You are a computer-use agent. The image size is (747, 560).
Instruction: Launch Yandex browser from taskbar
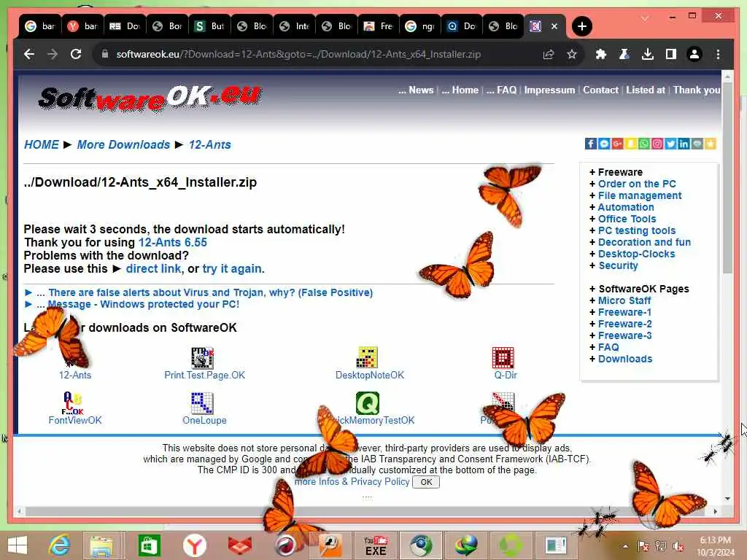[x=194, y=545]
